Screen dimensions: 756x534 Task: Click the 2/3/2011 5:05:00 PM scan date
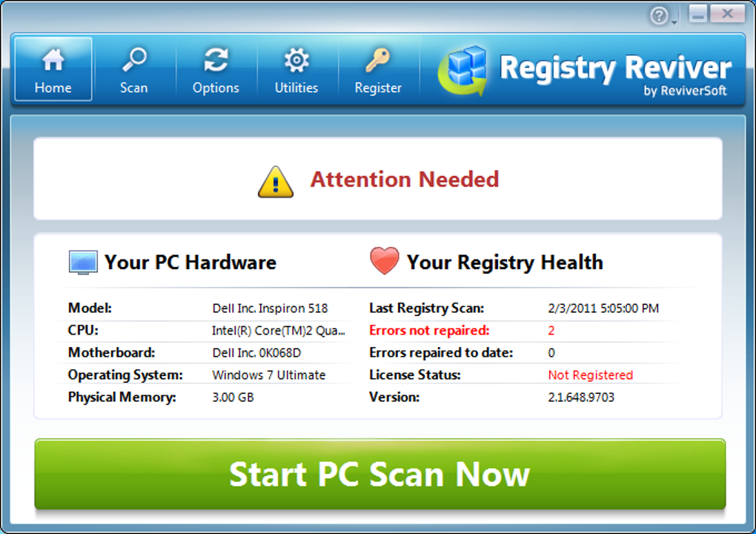coord(603,309)
